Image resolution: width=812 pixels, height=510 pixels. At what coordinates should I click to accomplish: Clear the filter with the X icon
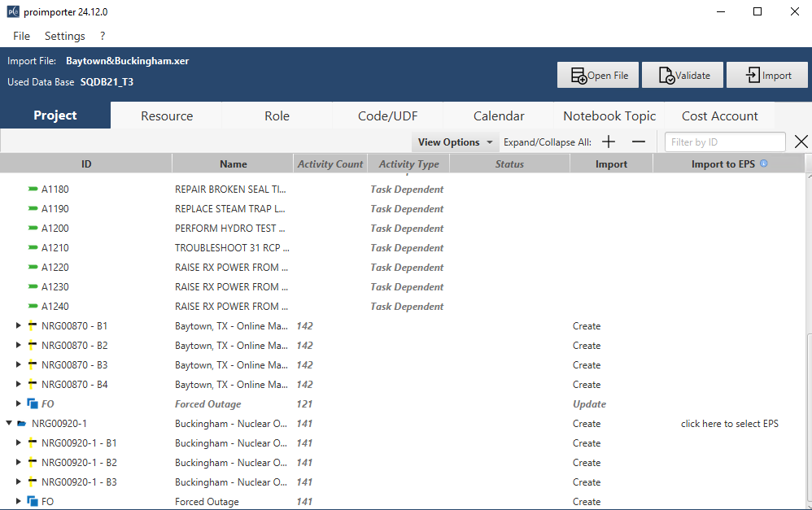click(x=801, y=142)
